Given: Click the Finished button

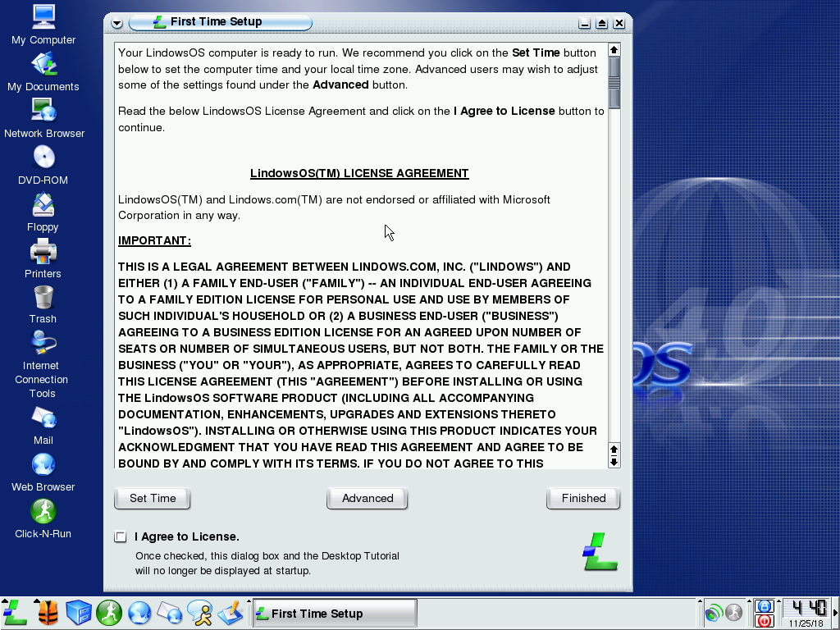Looking at the screenshot, I should click(x=583, y=498).
